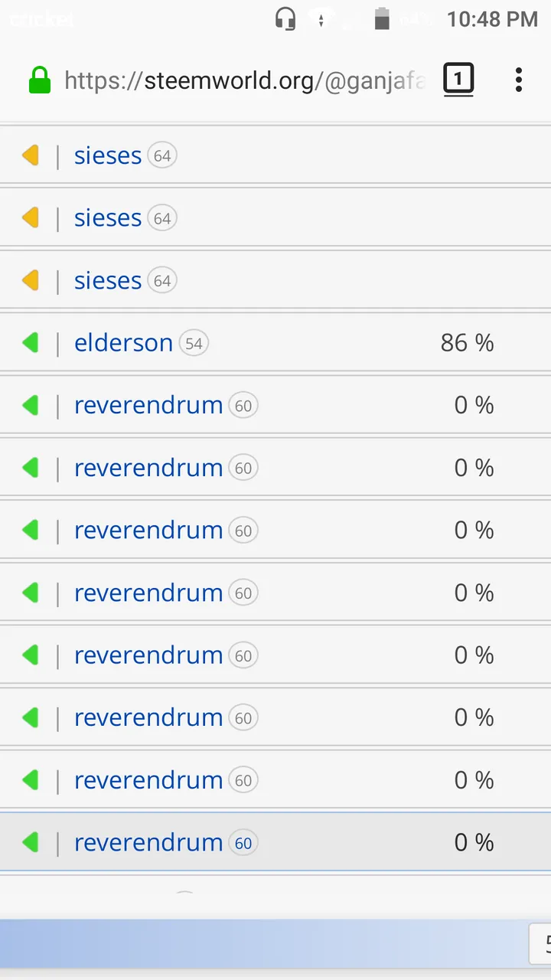Click the 54 reputation badge next to elderson
Image resolution: width=551 pixels, height=980 pixels.
194,344
